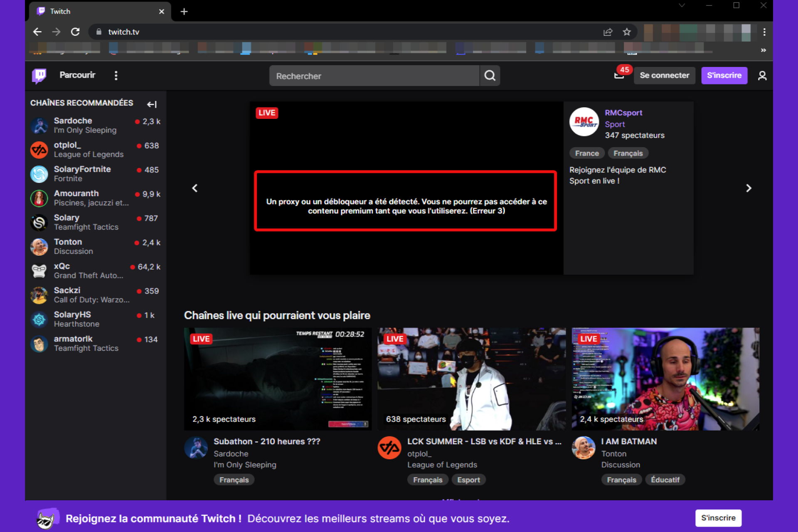Open Sardoche avatar in sidebar
This screenshot has width=798, height=532.
(x=39, y=126)
